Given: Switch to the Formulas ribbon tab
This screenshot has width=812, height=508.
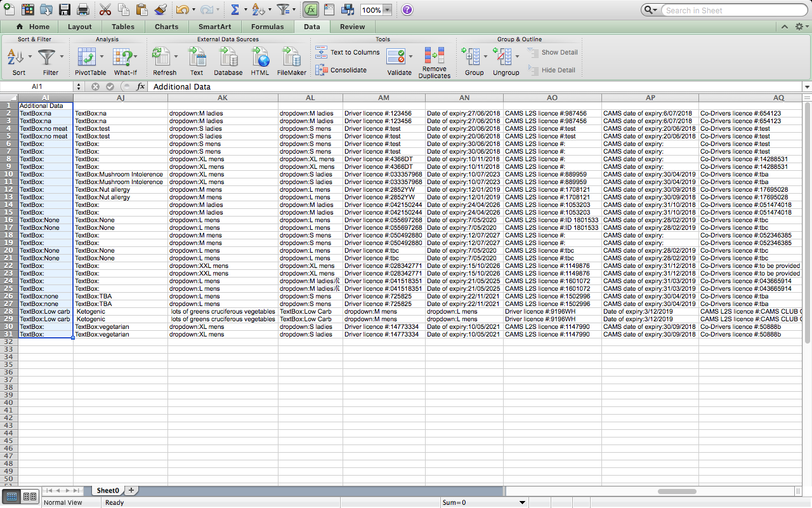Looking at the screenshot, I should pos(267,27).
